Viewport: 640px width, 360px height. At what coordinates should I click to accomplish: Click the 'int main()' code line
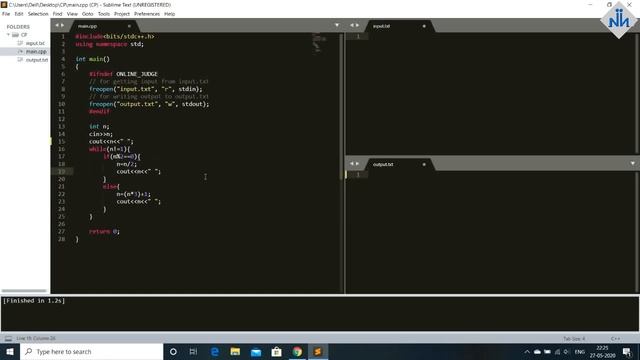93,59
